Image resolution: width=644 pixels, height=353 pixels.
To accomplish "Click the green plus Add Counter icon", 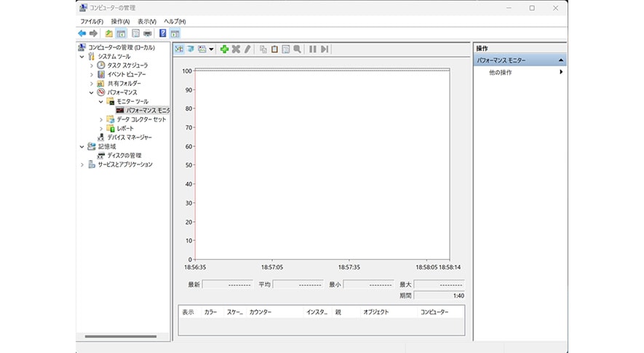I will pyautogui.click(x=225, y=49).
